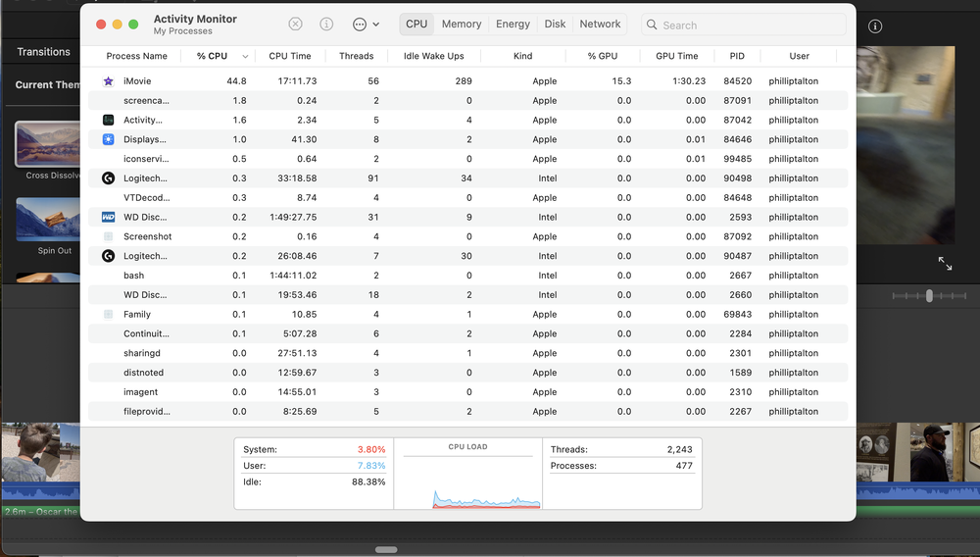This screenshot has height=557, width=980.
Task: Click the iMovie PID 84520
Action: tap(738, 81)
